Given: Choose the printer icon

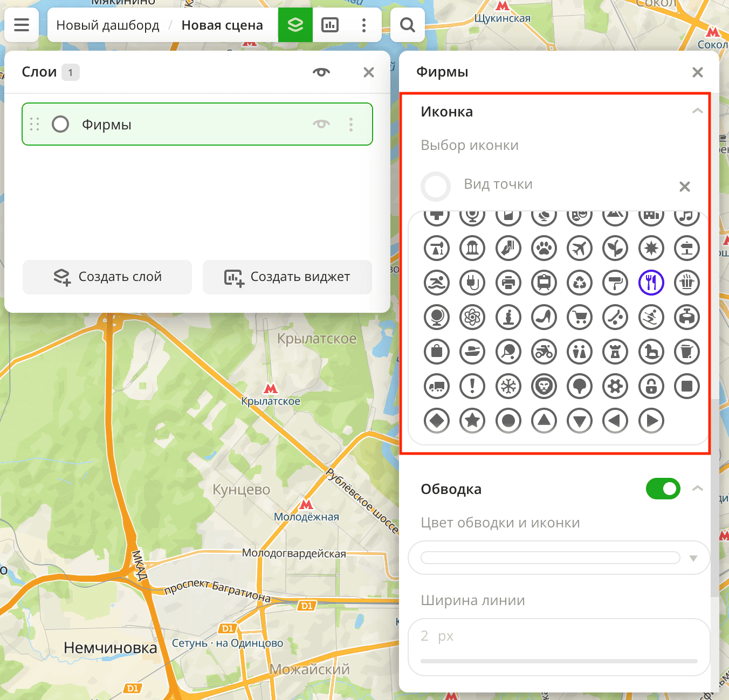Looking at the screenshot, I should [x=508, y=282].
